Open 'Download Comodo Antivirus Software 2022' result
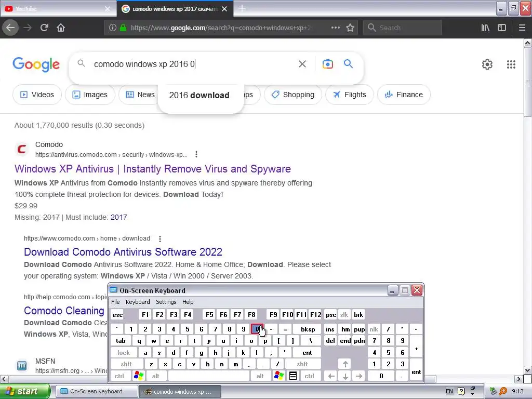532x399 pixels. (x=123, y=252)
